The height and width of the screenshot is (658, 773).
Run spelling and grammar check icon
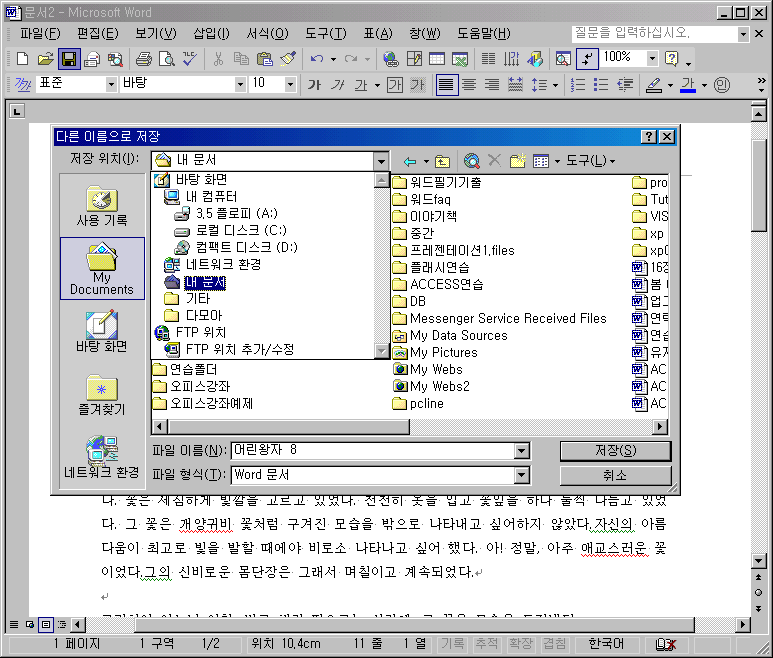[190, 59]
